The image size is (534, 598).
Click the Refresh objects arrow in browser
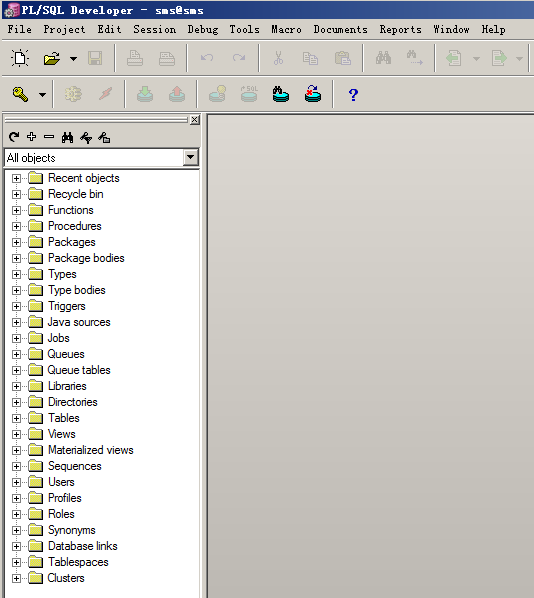click(x=14, y=137)
